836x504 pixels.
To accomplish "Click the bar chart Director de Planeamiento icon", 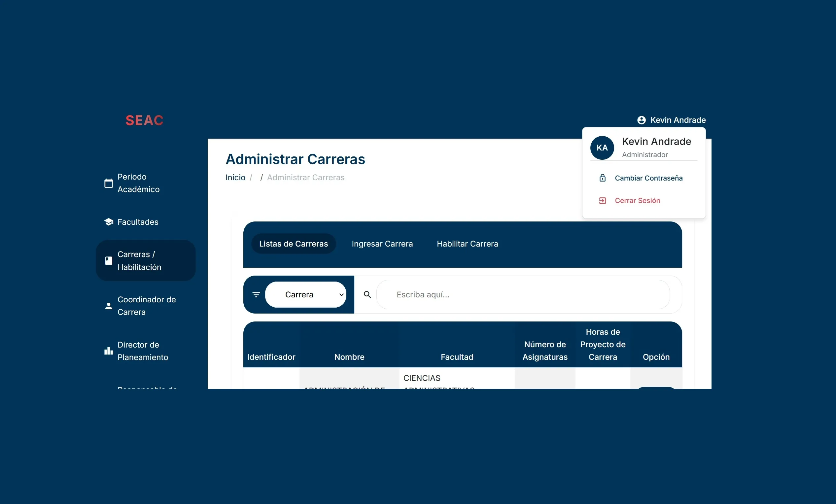I will 109,351.
